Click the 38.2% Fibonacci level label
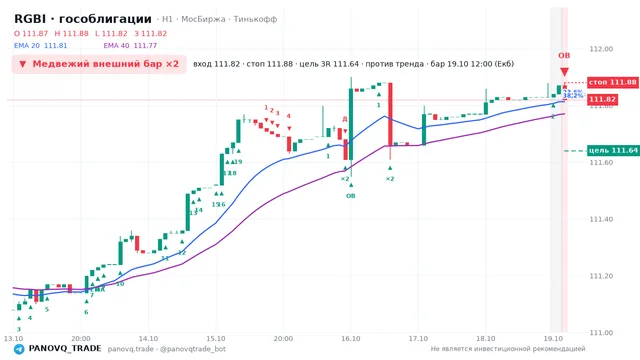Image resolution: width=640 pixels, height=360 pixels. [x=573, y=96]
